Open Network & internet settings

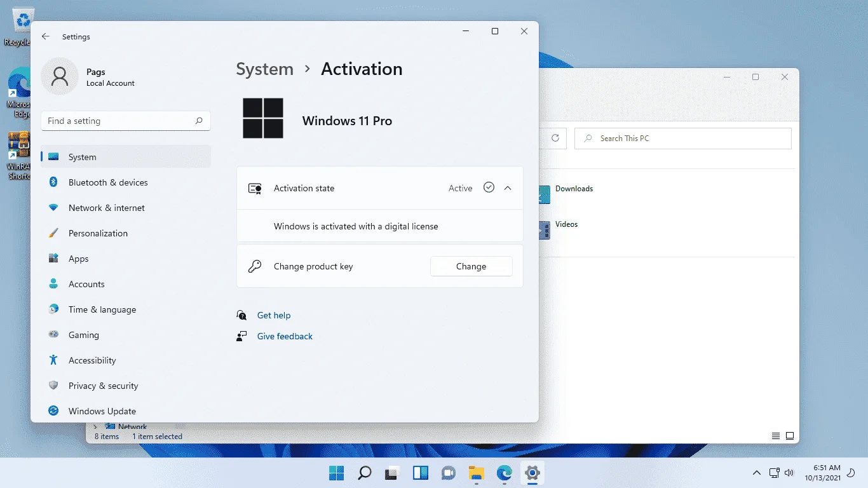126,208
